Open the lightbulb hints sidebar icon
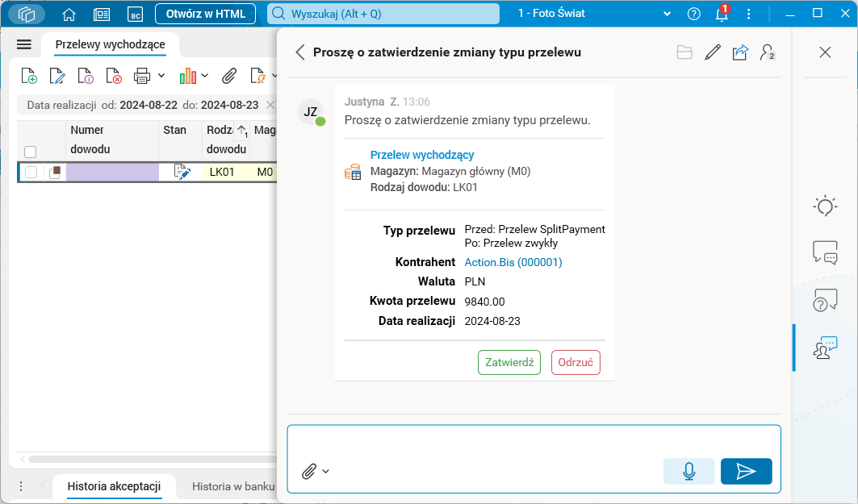 point(825,206)
